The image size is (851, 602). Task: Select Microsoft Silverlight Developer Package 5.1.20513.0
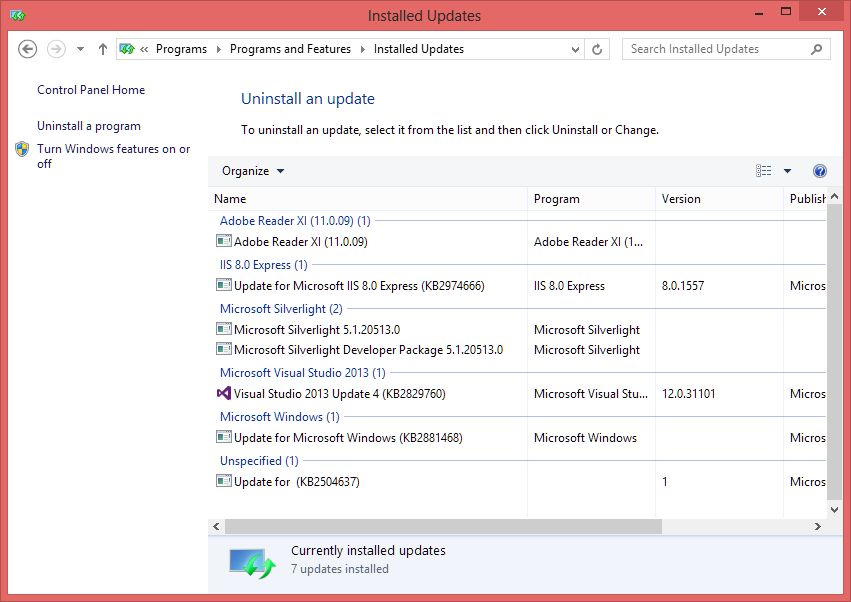(x=518, y=350)
